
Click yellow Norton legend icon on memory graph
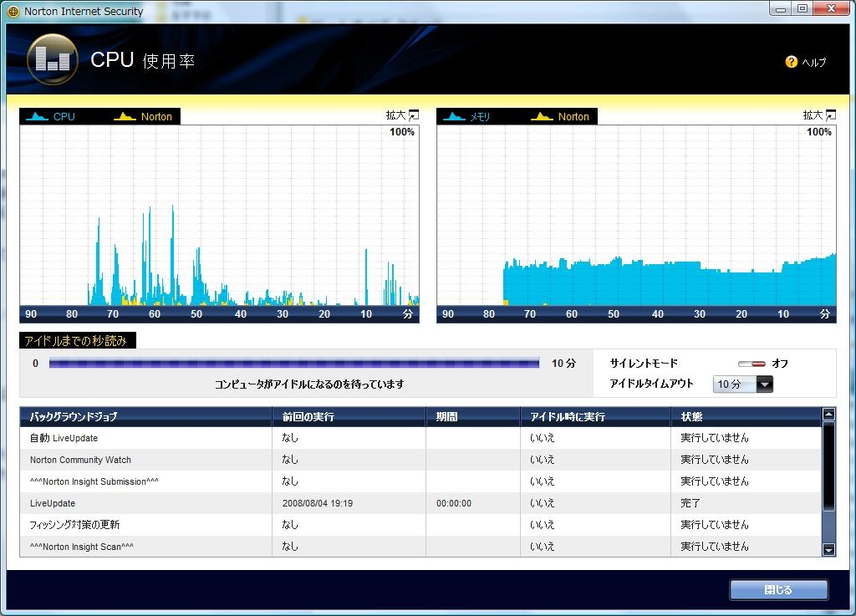pos(542,116)
